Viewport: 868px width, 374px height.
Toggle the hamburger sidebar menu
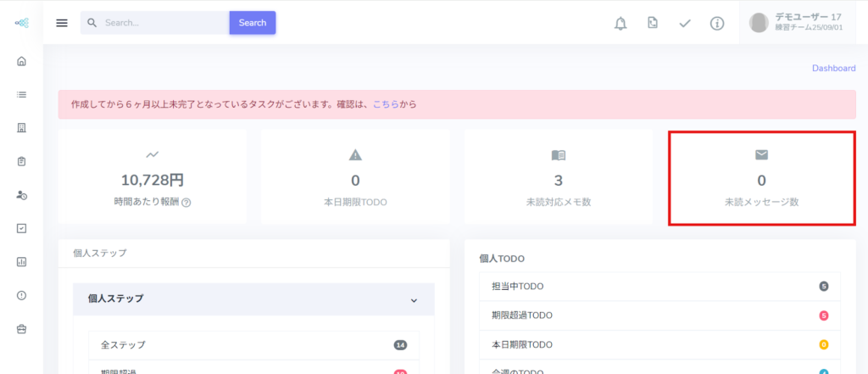[x=62, y=23]
